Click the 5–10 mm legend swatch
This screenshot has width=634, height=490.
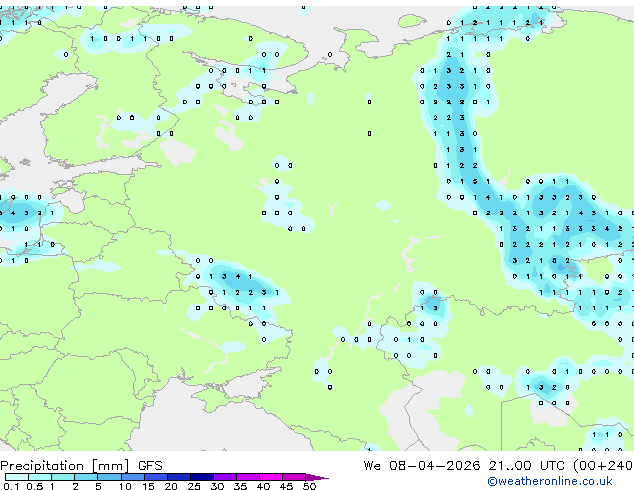(x=109, y=477)
